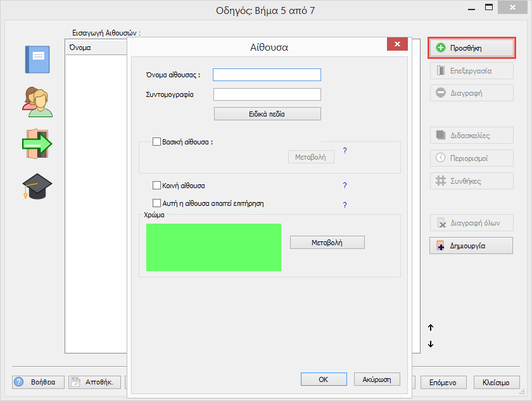
Task: Click the green color swatch
Action: 213,247
